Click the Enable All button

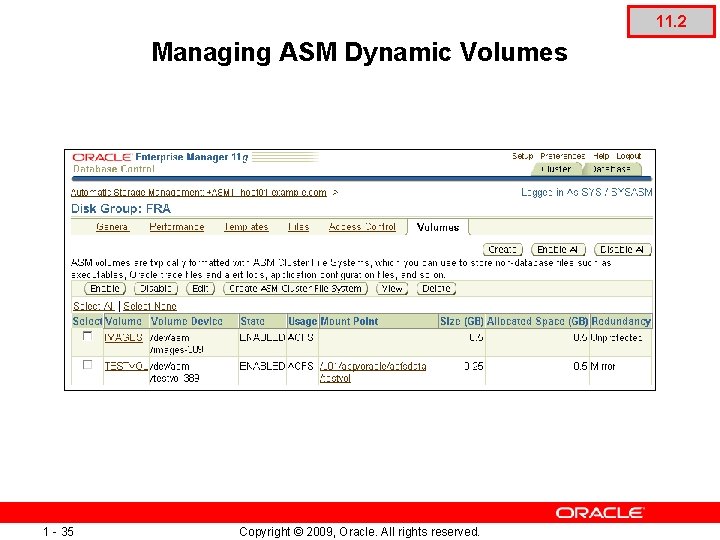tap(558, 249)
